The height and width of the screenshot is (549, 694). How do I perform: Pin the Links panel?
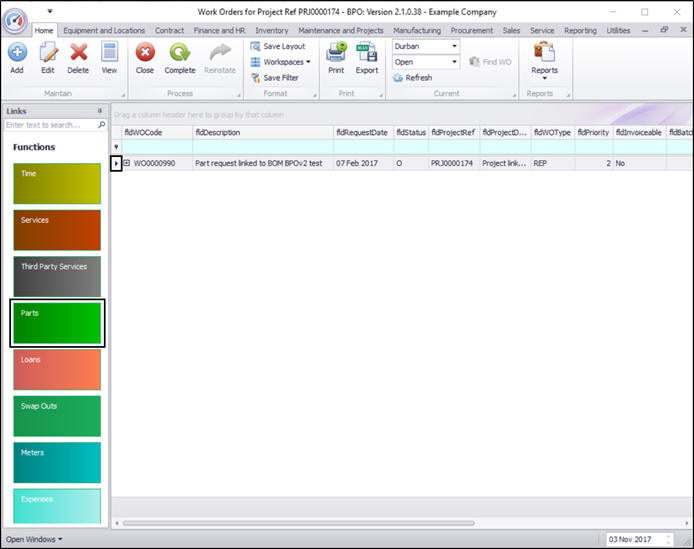pos(100,111)
